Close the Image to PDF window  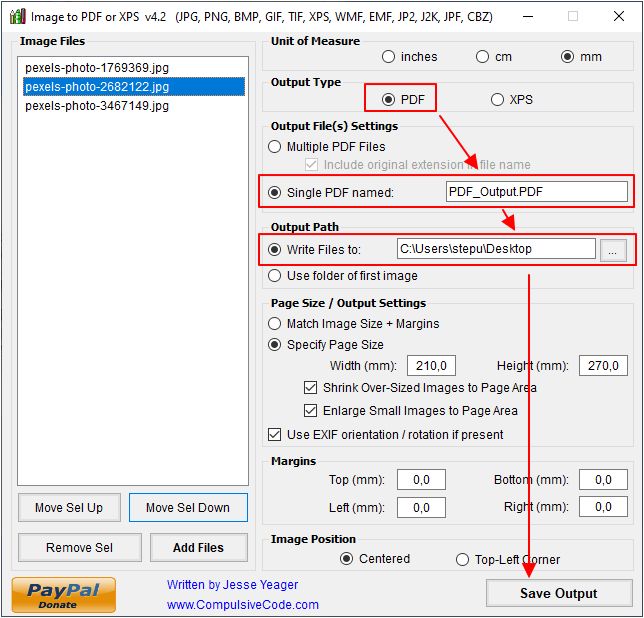[x=619, y=16]
